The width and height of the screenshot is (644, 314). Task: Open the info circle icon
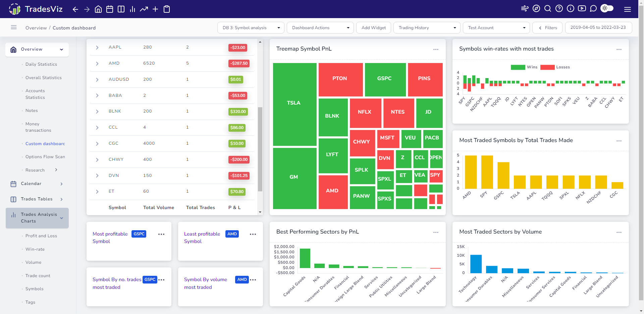click(571, 9)
